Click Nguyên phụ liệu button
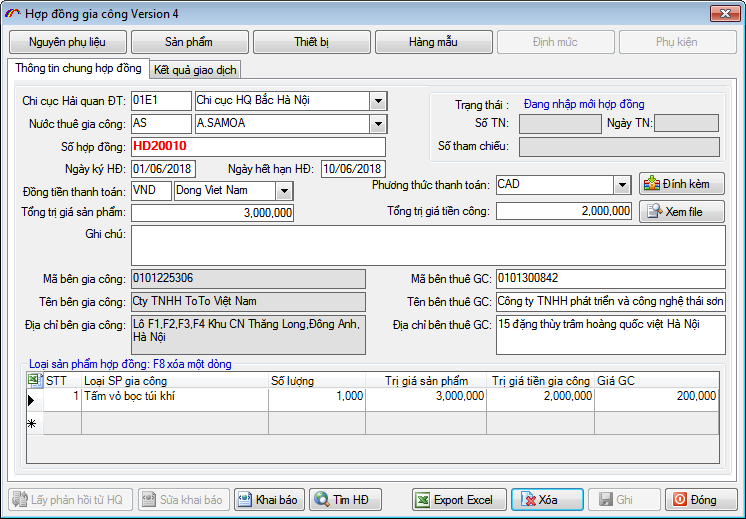This screenshot has height=519, width=746. pos(69,42)
